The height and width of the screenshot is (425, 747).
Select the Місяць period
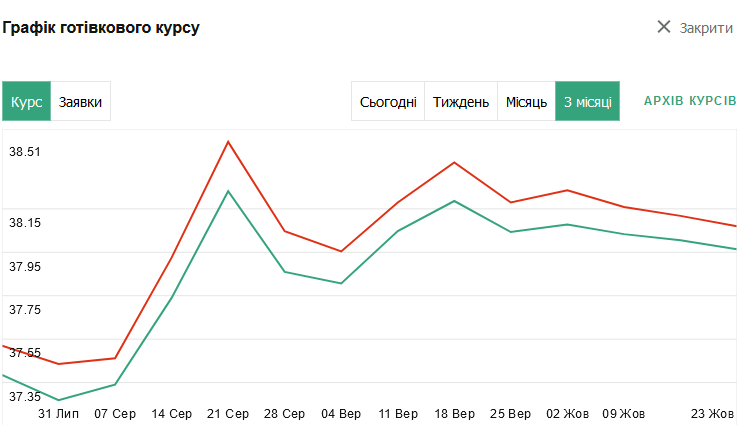point(526,102)
